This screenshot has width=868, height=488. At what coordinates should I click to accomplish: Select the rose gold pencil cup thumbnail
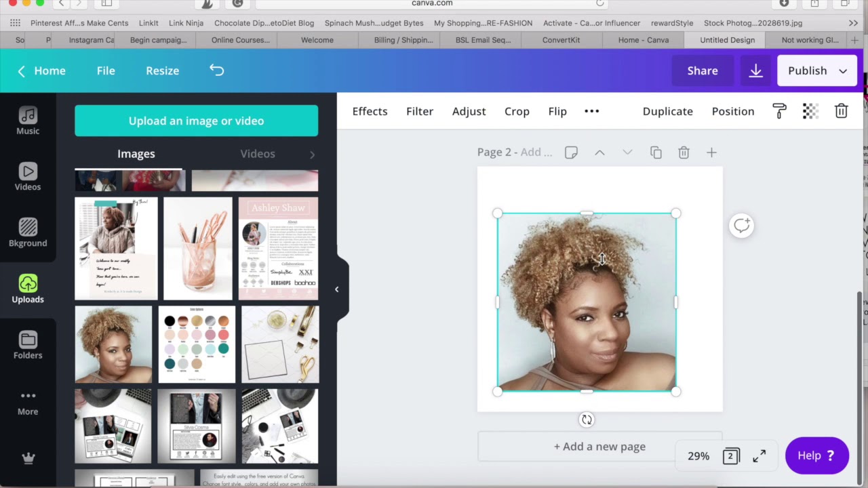pyautogui.click(x=198, y=248)
